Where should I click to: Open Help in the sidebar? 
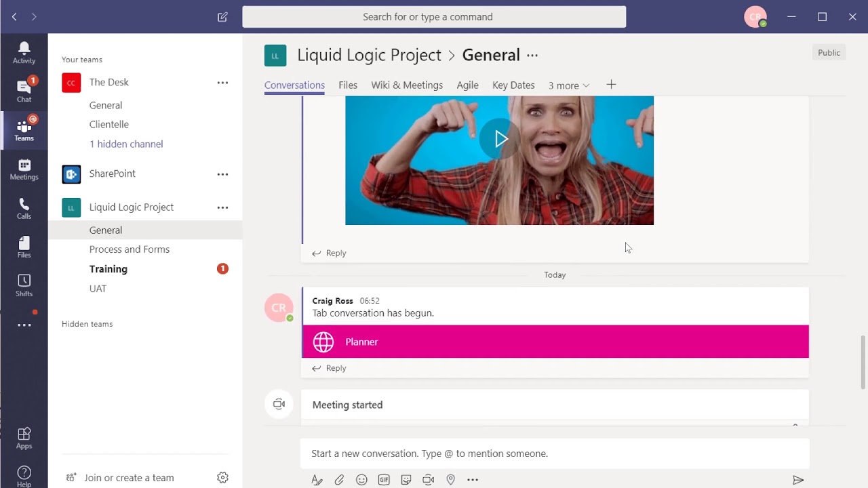[x=24, y=476]
